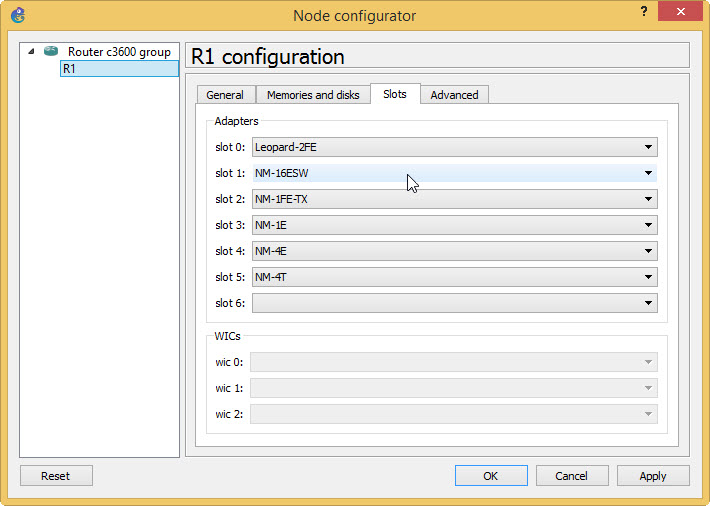
Task: Click the Cancel button
Action: (x=572, y=476)
